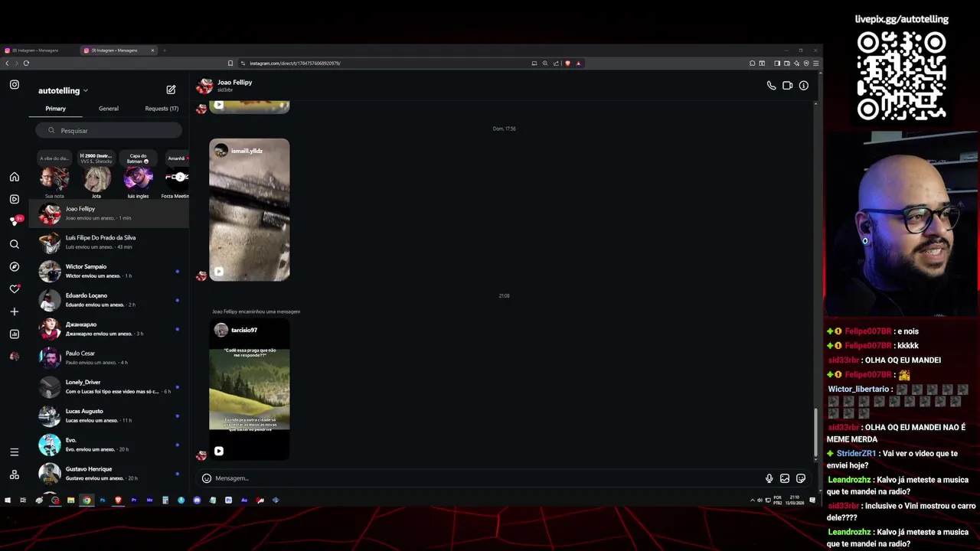Open chat with Gustavo Henrique

pos(109,474)
